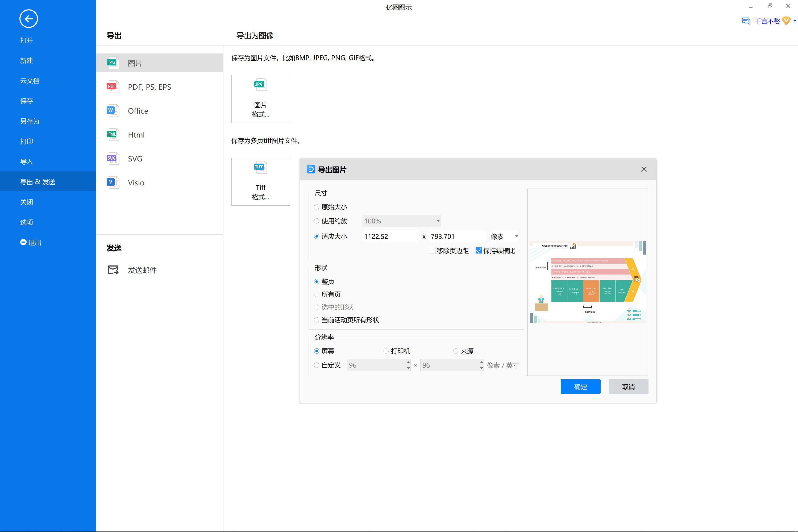This screenshot has height=532, width=798.
Task: Open 打印 in the sidebar
Action: [26, 141]
